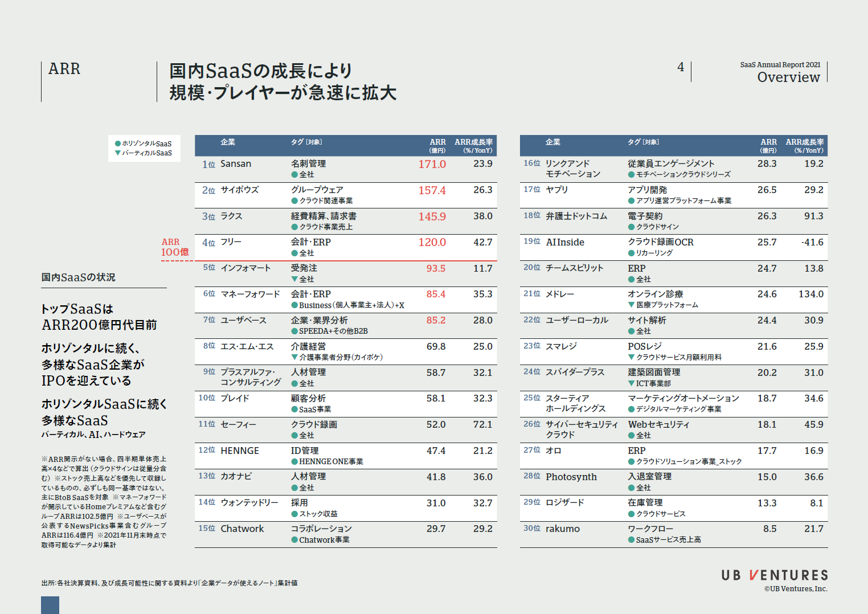
Task: Click the 72.1 growth rate value
Action: 483,424
